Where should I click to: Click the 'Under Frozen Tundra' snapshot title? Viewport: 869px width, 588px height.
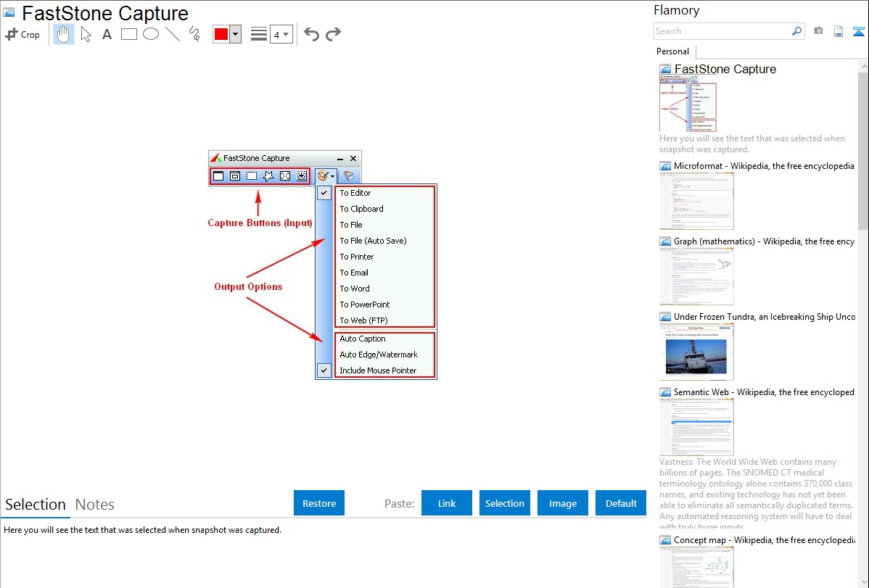click(x=765, y=316)
